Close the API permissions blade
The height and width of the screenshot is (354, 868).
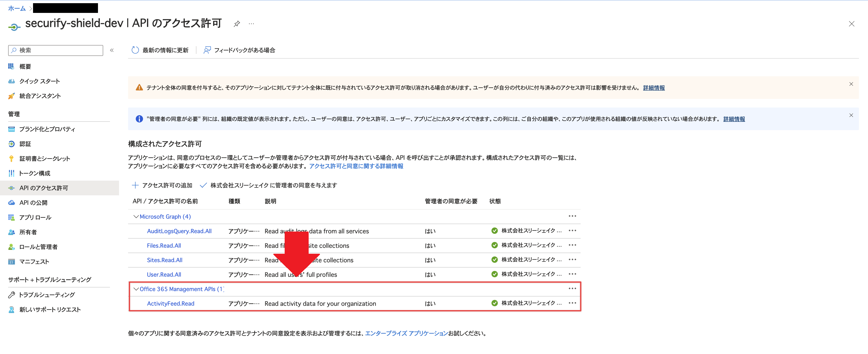click(851, 24)
